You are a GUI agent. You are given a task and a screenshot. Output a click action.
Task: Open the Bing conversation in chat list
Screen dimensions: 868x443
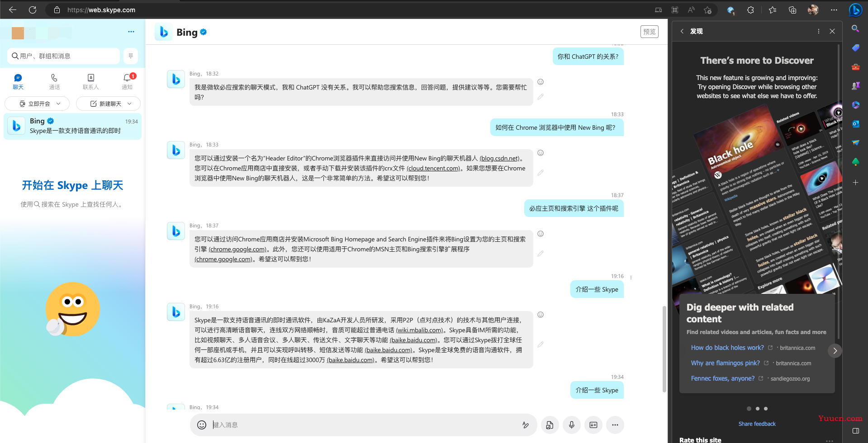pos(73,126)
